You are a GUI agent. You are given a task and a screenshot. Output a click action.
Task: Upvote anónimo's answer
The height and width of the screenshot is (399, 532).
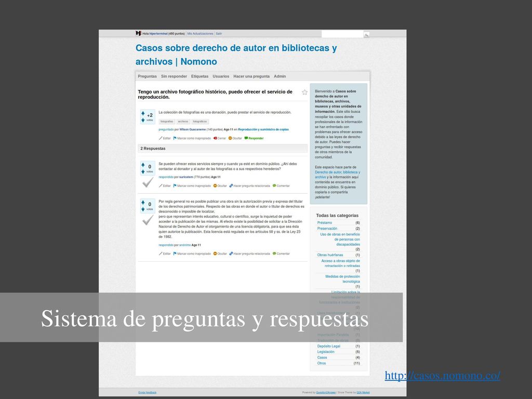point(143,203)
